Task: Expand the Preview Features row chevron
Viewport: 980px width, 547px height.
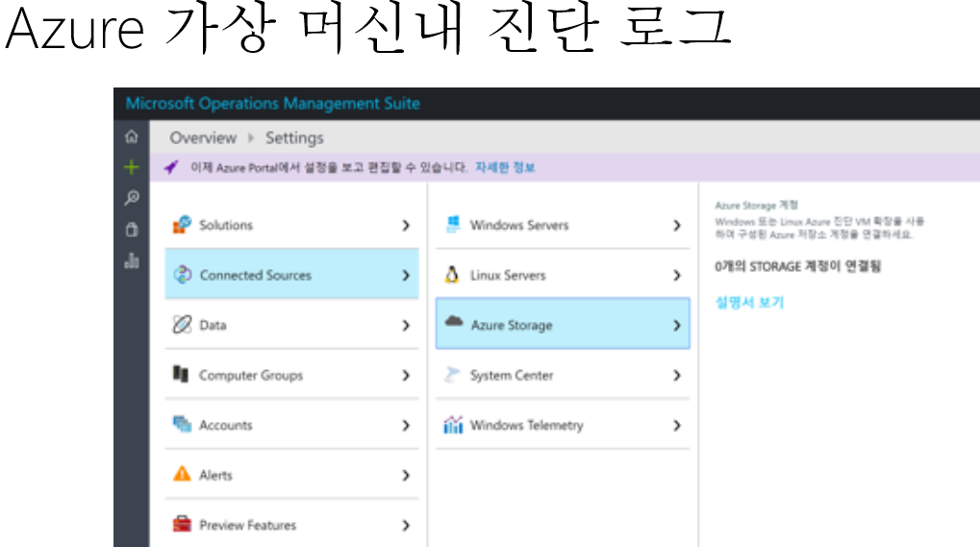Action: pyautogui.click(x=406, y=525)
